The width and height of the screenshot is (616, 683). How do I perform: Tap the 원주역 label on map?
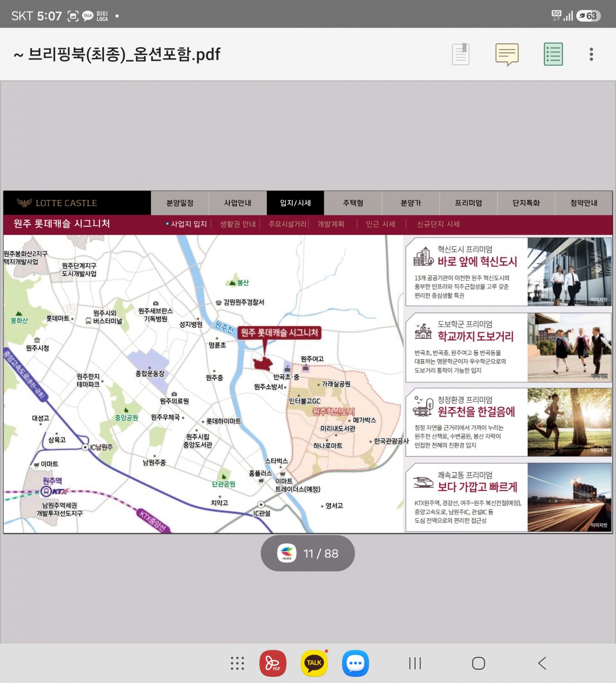[52, 481]
